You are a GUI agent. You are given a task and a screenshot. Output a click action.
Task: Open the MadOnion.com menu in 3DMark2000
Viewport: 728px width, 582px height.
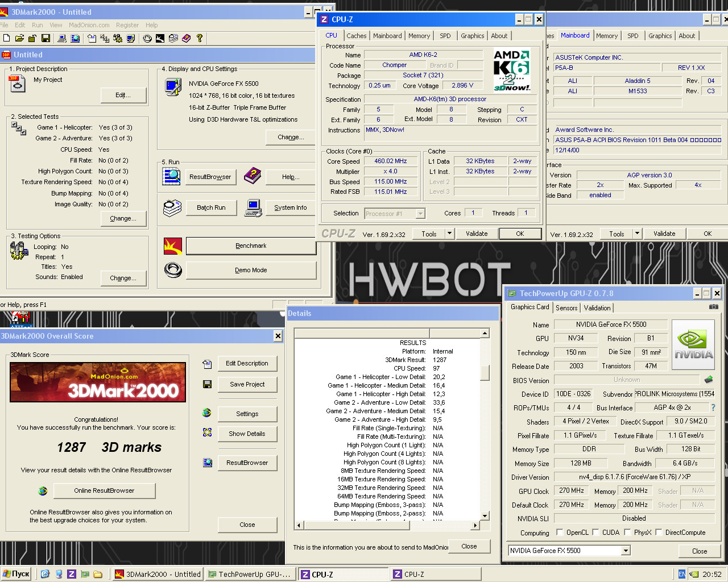tap(89, 25)
